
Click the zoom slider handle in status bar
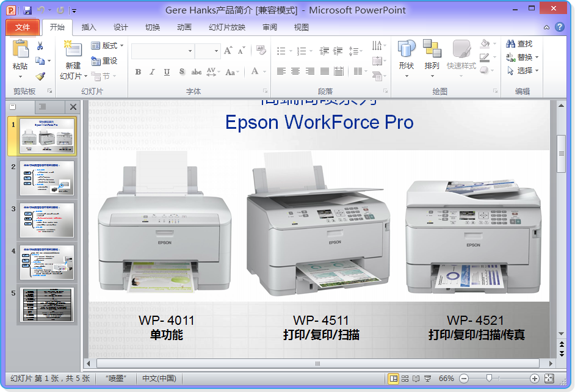click(x=489, y=379)
